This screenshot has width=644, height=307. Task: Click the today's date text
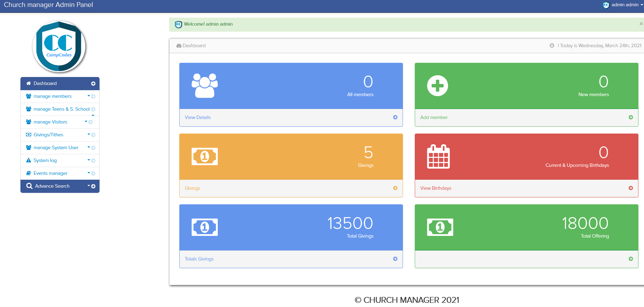600,45
